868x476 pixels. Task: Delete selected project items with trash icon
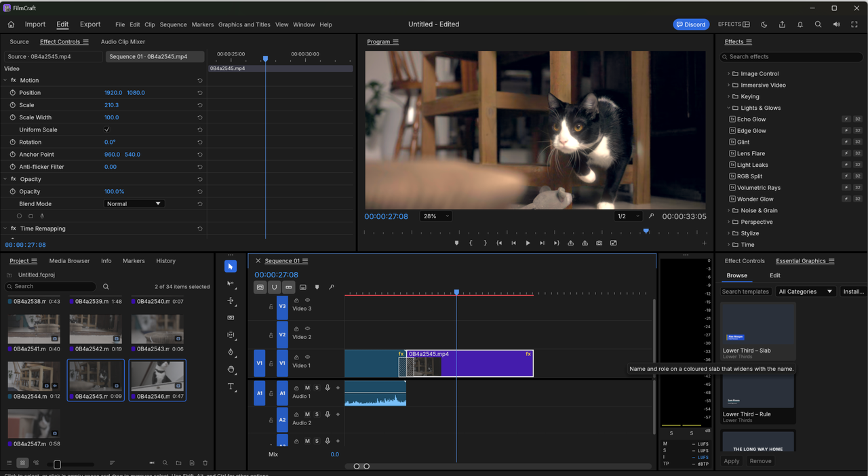(x=205, y=463)
